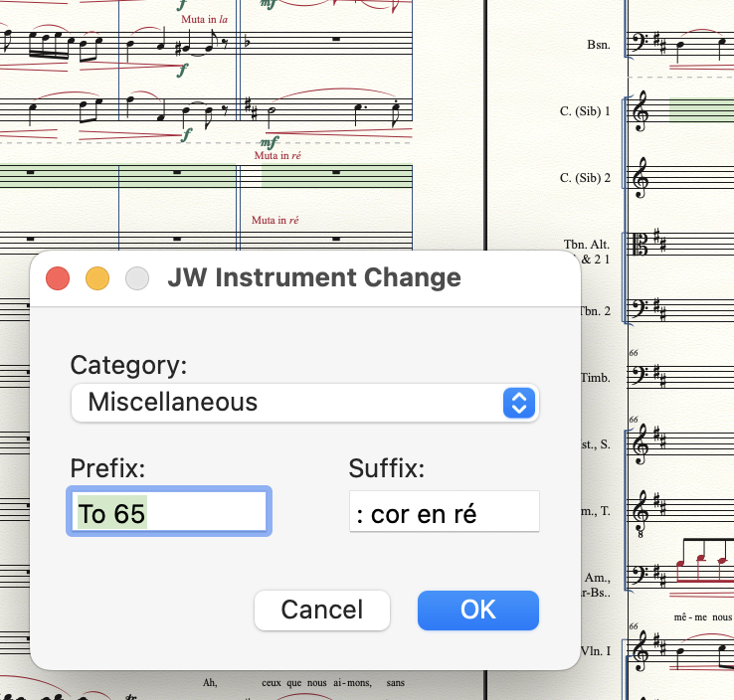The height and width of the screenshot is (700, 734).
Task: Select the C. (Sib) 2 staff name
Action: coord(585,179)
